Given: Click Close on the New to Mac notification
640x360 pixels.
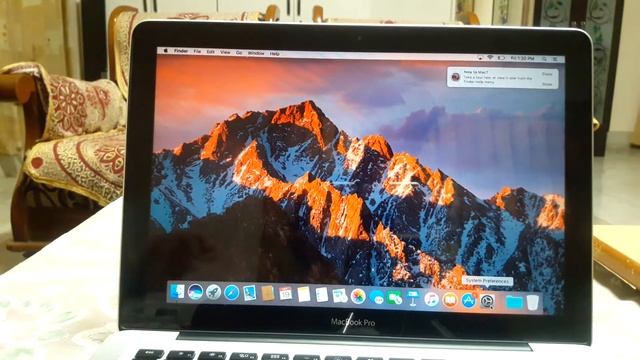Looking at the screenshot, I should [x=547, y=74].
